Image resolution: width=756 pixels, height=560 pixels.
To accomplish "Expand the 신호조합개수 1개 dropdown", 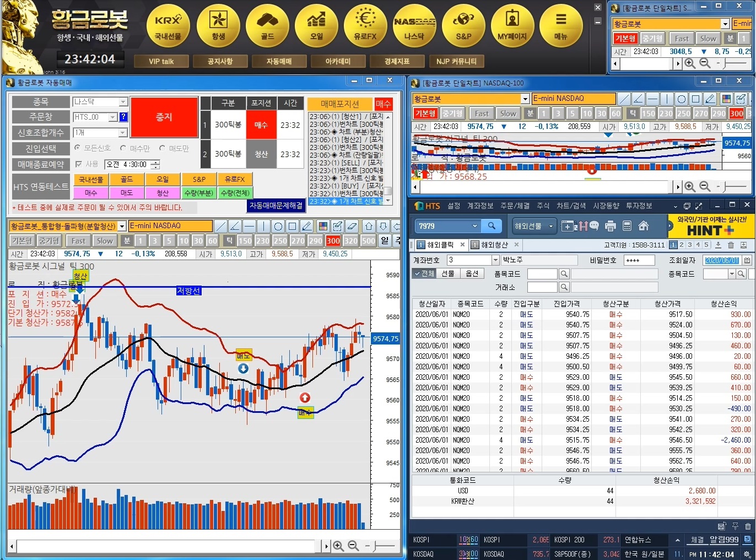I will click(x=123, y=133).
